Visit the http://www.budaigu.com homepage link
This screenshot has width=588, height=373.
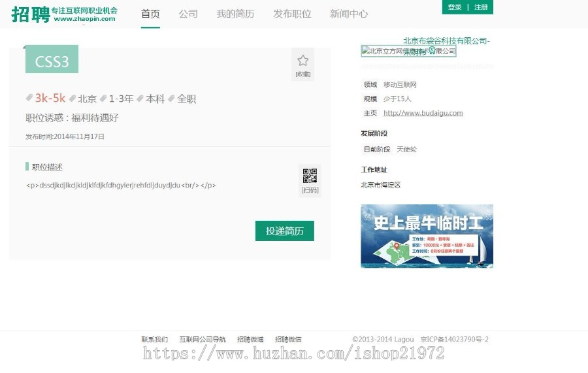[423, 113]
